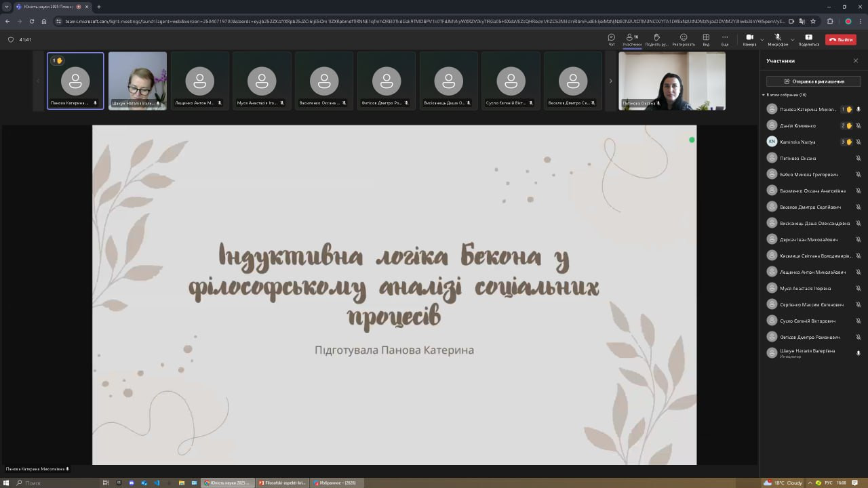Toggle the Микрофон (microphone) mute
The image size is (868, 488).
[x=777, y=39]
